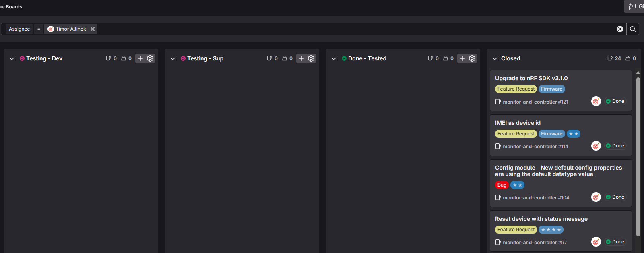
Task: Click in the filter search input field
Action: (354, 29)
